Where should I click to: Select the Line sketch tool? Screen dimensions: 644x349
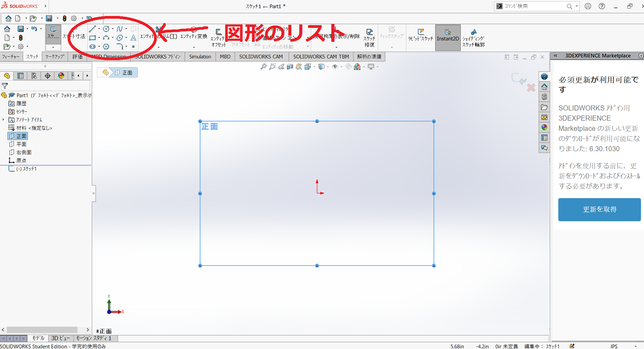click(x=92, y=29)
